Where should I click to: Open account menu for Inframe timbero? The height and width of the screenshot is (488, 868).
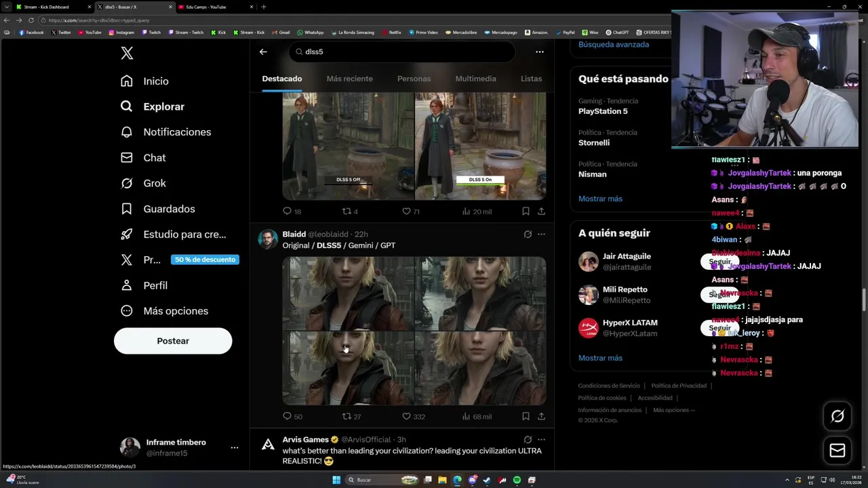(x=234, y=447)
